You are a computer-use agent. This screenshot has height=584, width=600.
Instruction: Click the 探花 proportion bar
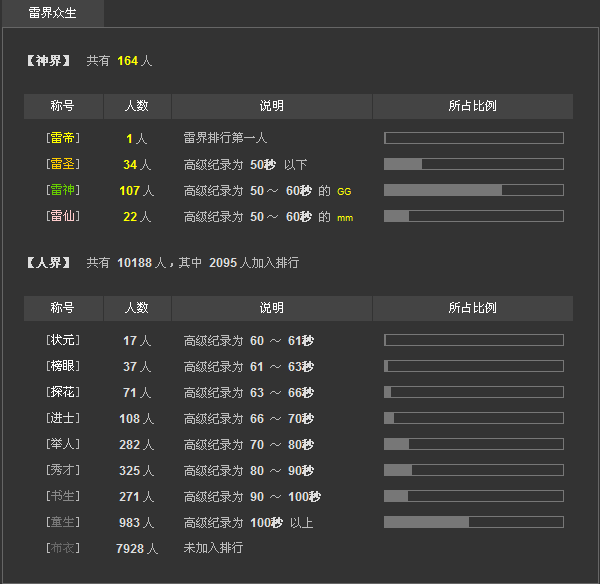pyautogui.click(x=474, y=392)
